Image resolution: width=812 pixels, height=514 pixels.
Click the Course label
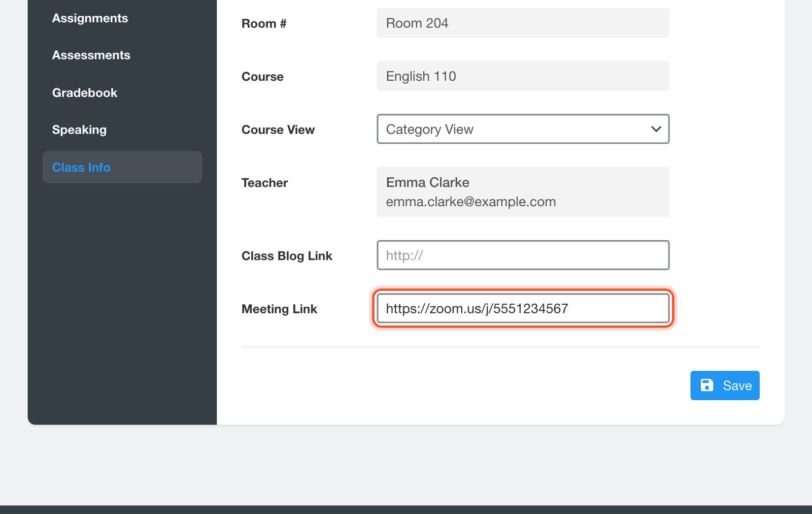(262, 77)
